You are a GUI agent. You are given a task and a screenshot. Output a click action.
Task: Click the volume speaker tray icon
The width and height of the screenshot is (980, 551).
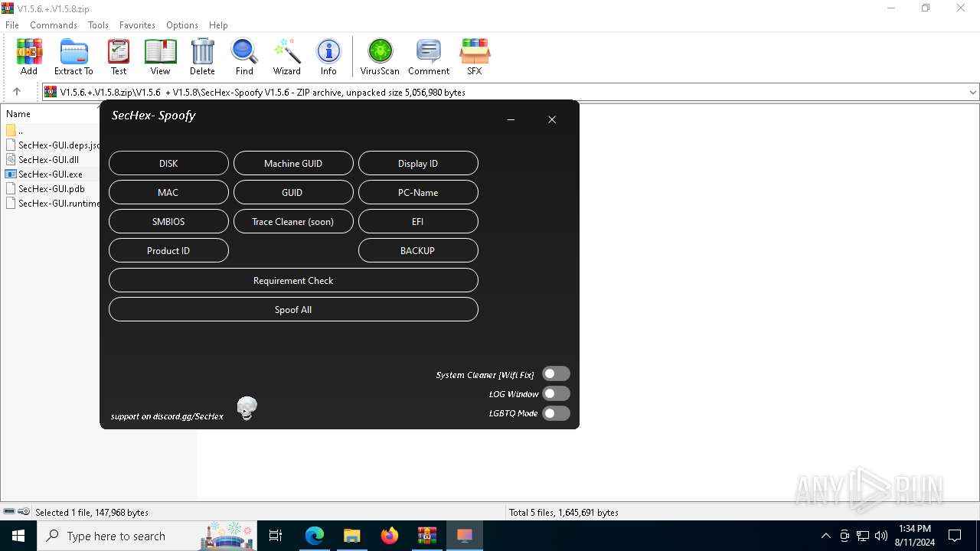881,536
